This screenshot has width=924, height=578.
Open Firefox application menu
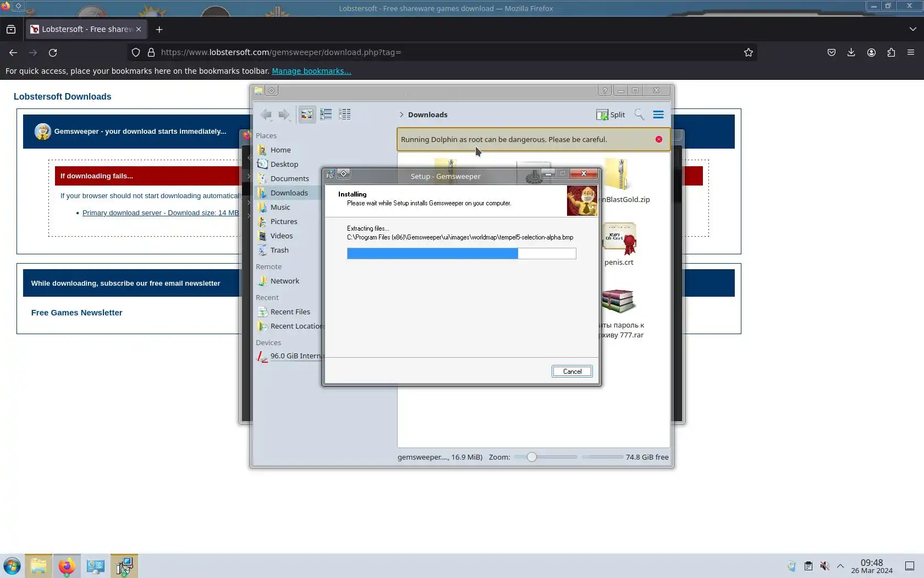coord(911,52)
